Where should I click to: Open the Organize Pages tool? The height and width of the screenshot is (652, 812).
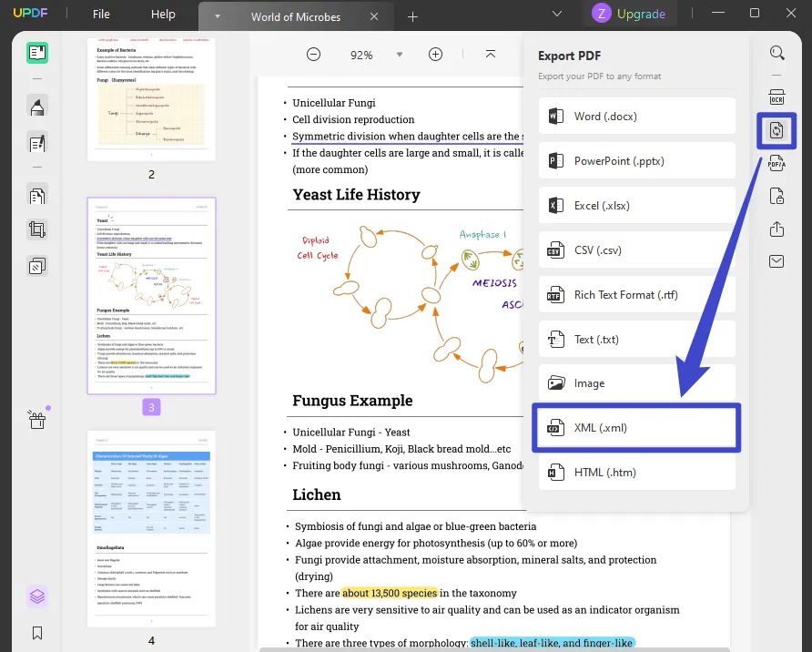36,195
